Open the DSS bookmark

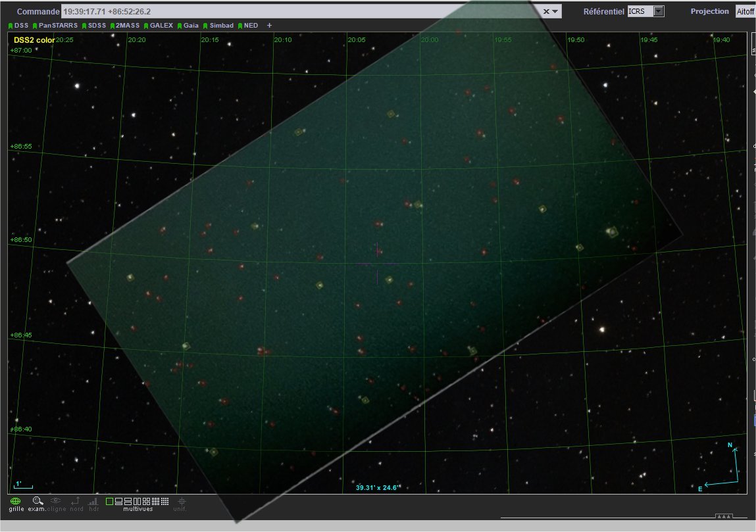tap(18, 26)
